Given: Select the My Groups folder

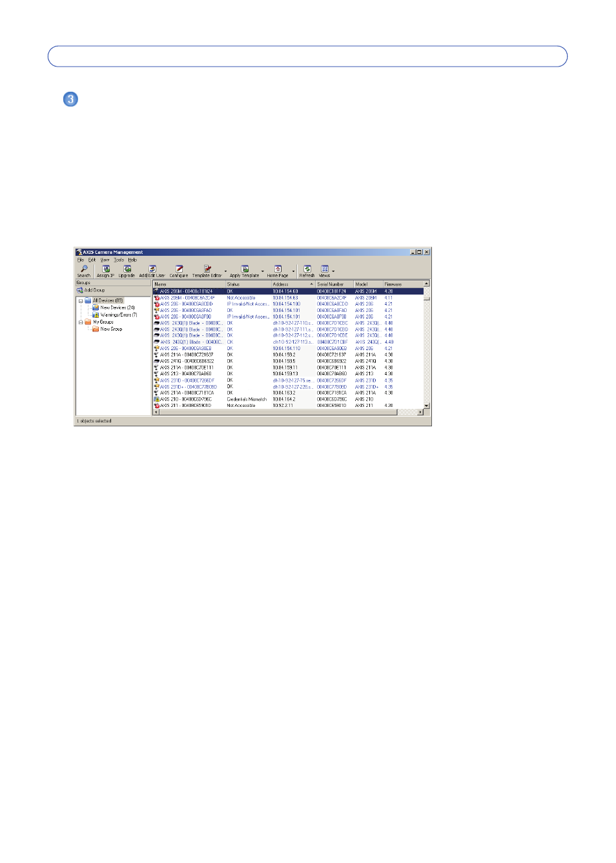Looking at the screenshot, I should (x=103, y=322).
